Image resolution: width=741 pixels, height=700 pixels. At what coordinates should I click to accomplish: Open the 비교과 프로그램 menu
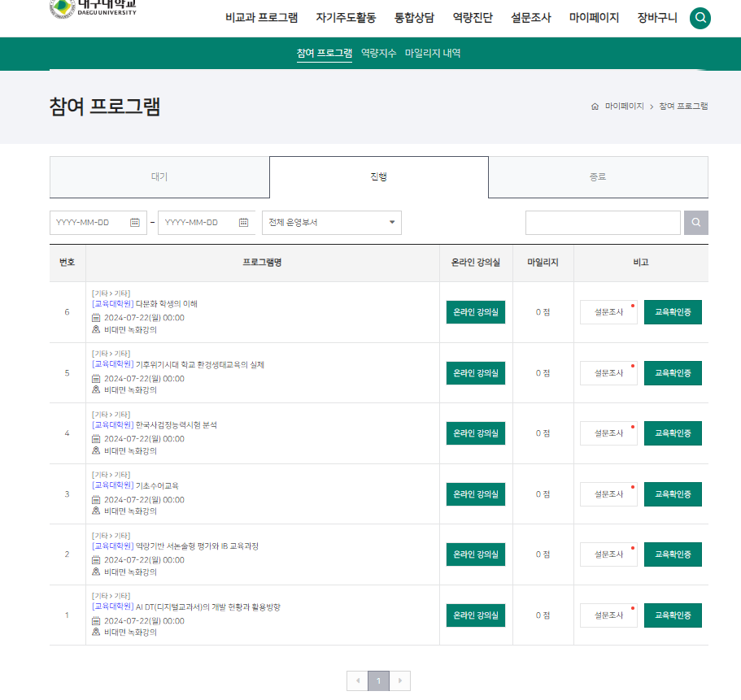tap(261, 18)
